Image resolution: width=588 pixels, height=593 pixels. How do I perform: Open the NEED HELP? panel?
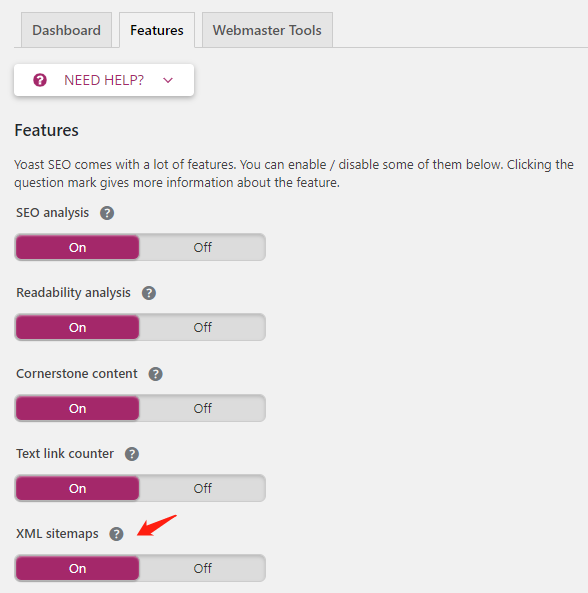point(104,80)
